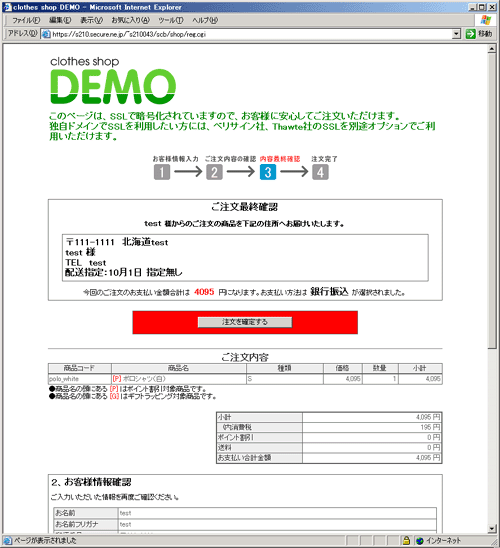This screenshot has width=500, height=548.
Task: Click the 種類 column header
Action: (284, 368)
